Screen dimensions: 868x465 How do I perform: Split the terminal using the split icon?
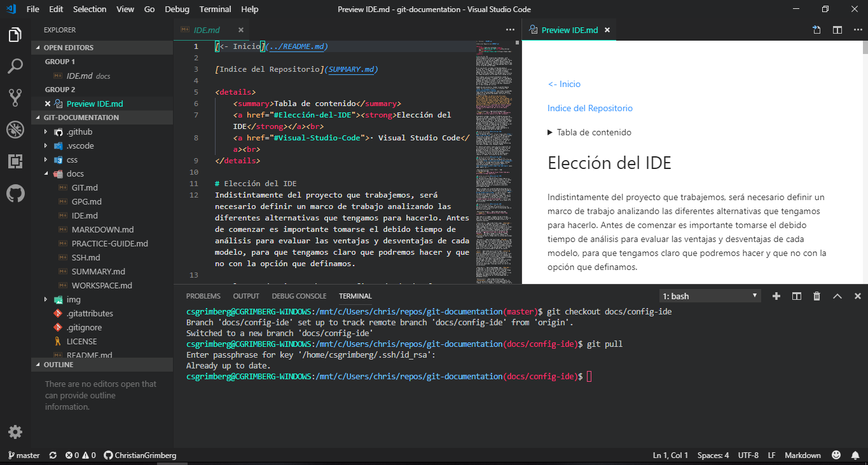coord(796,295)
